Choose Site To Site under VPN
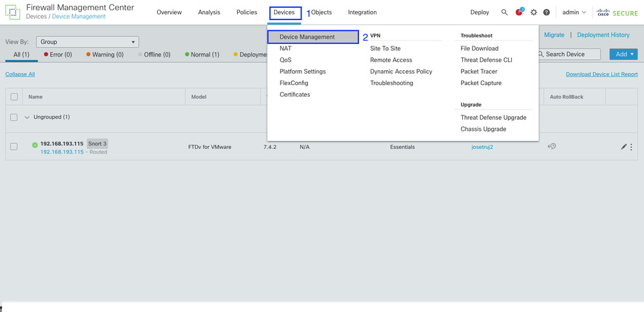 (385, 48)
